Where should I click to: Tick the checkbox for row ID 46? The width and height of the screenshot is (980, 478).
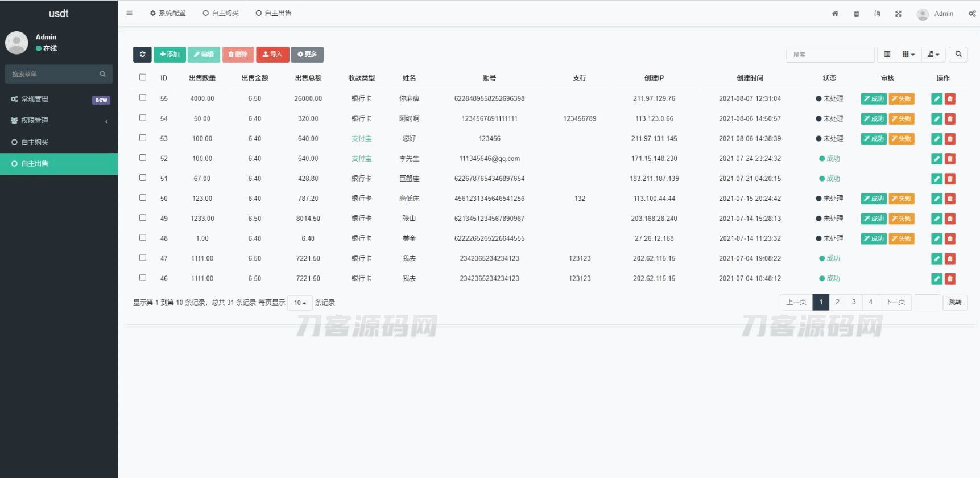[143, 278]
